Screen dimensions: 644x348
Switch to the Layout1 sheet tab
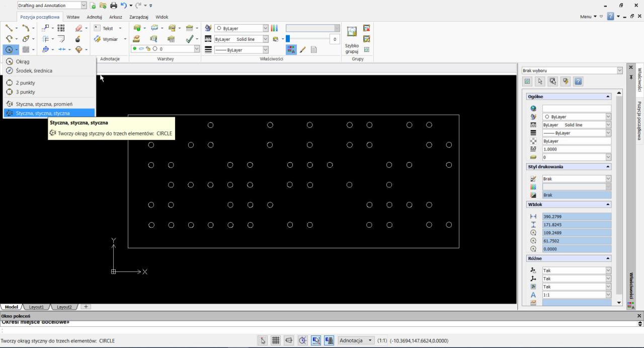tap(37, 307)
